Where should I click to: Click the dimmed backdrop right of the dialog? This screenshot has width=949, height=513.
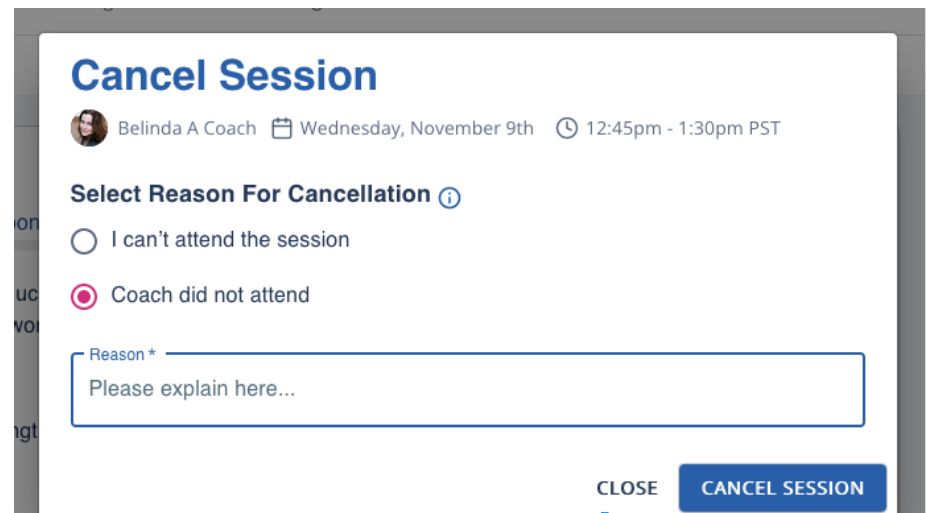tap(910, 300)
